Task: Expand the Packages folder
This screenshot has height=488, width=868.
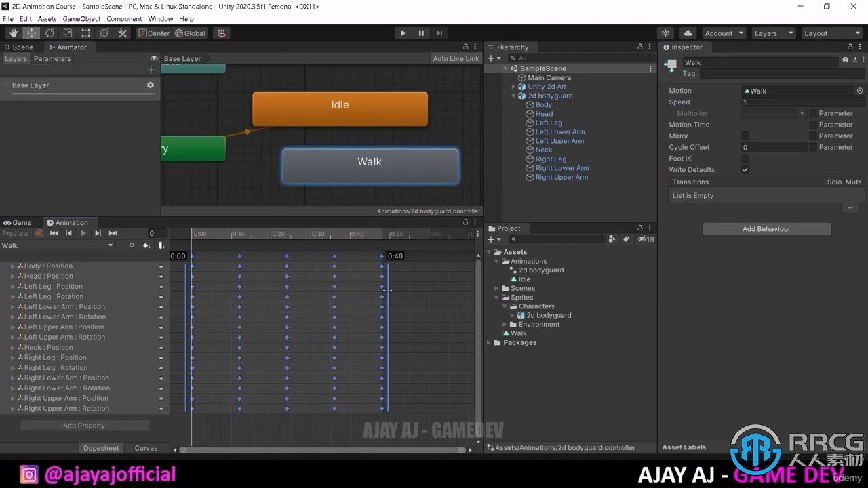Action: pyautogui.click(x=490, y=343)
